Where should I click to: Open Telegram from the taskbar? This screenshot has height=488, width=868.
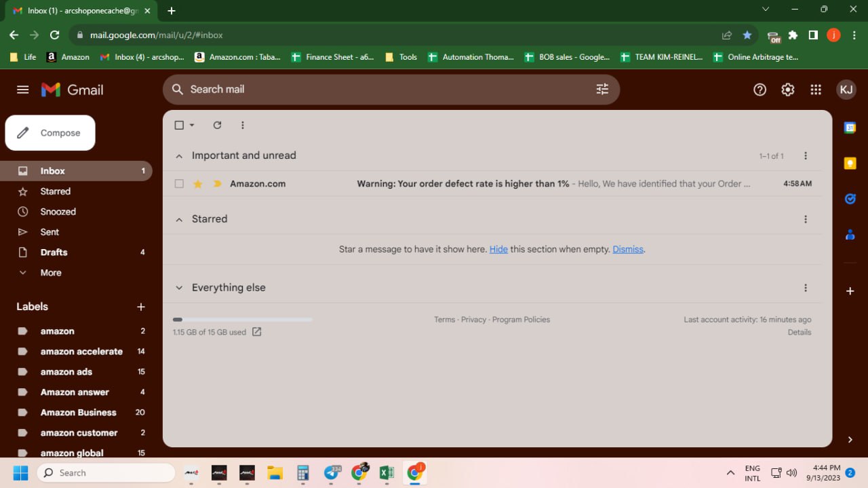(x=332, y=472)
